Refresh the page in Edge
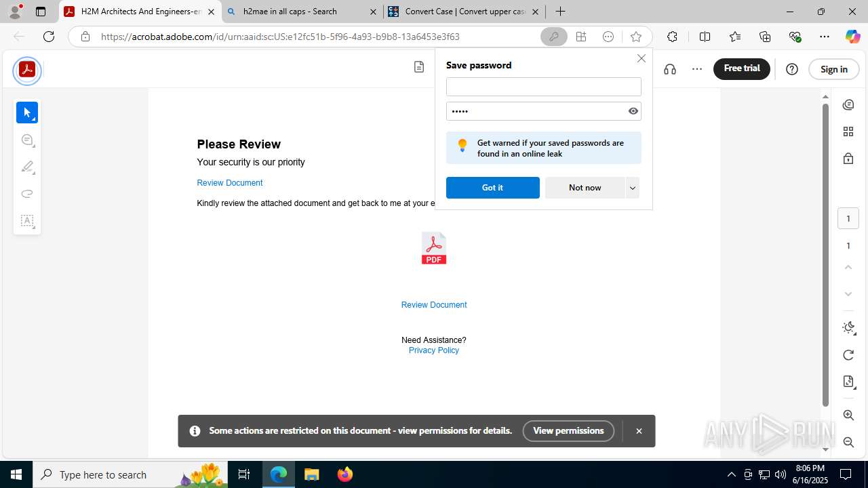 49,37
